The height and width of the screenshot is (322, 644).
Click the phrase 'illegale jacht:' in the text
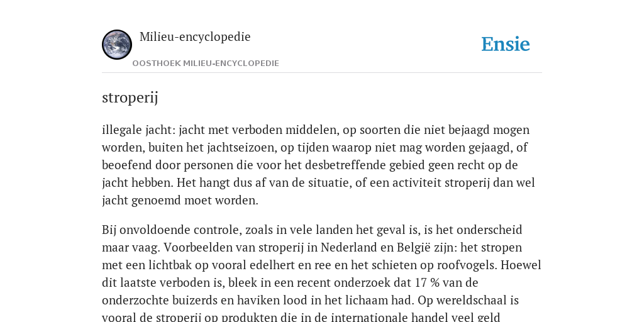tap(139, 130)
